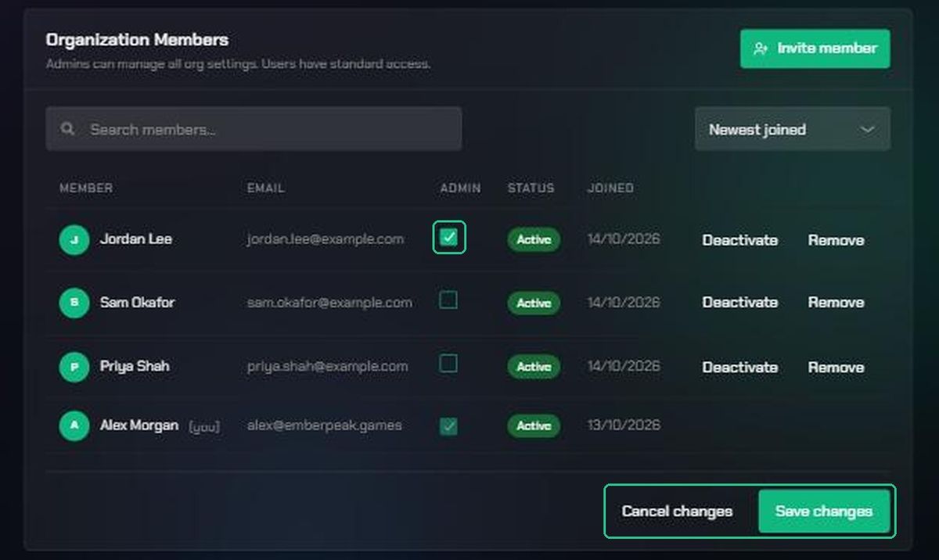Click Sam Okafor's avatar icon
The image size is (939, 560).
pyautogui.click(x=74, y=303)
